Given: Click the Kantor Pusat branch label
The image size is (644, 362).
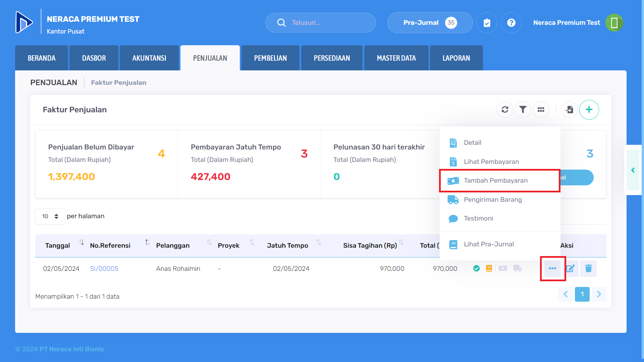Looking at the screenshot, I should 65,32.
